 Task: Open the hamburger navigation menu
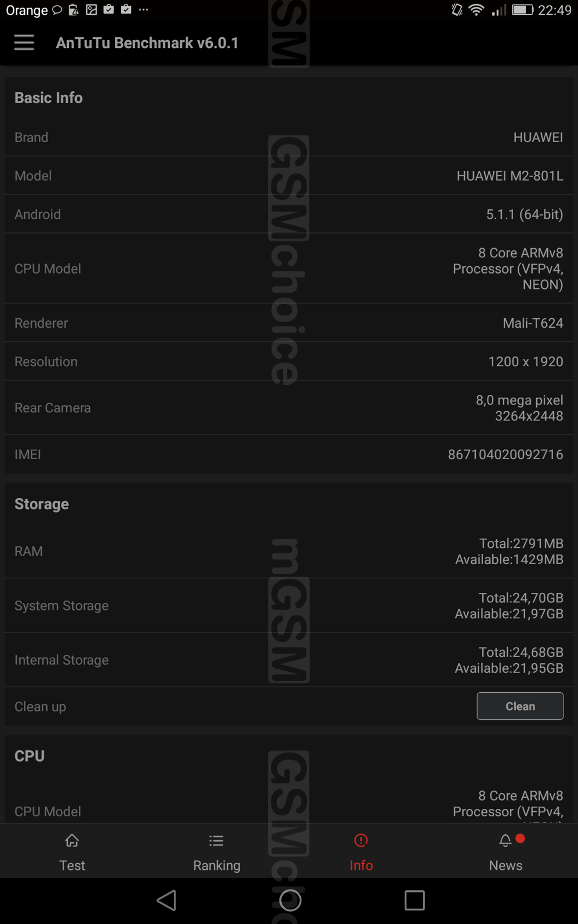pos(24,43)
